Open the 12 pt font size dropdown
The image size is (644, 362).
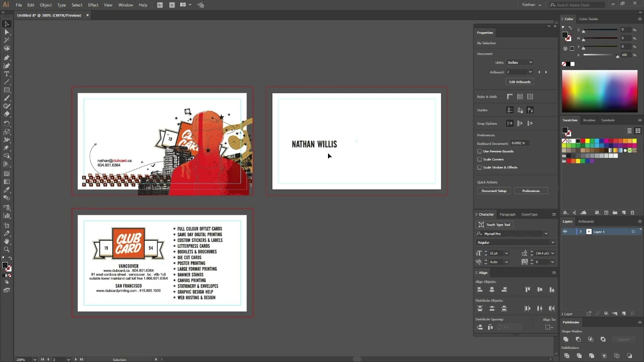tap(506, 253)
